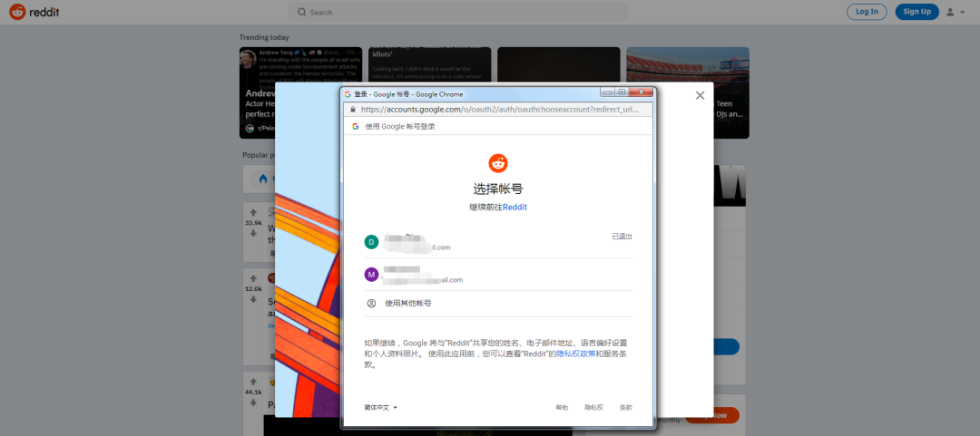Click the search magnifier icon

(x=302, y=13)
